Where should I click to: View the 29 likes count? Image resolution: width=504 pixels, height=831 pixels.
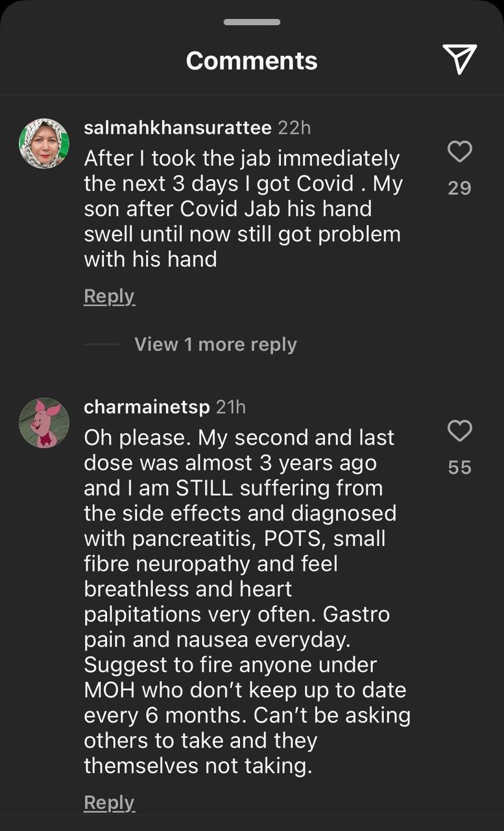click(x=459, y=188)
